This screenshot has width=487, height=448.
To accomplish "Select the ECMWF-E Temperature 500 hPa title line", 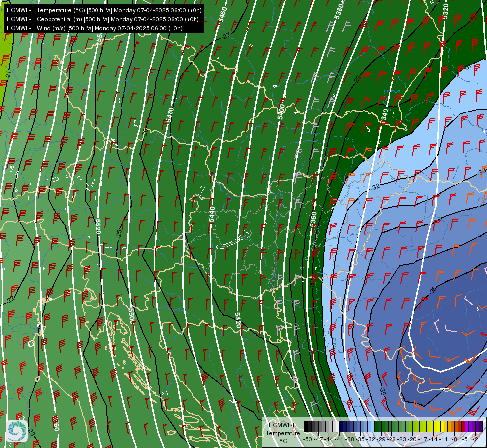I will point(104,10).
